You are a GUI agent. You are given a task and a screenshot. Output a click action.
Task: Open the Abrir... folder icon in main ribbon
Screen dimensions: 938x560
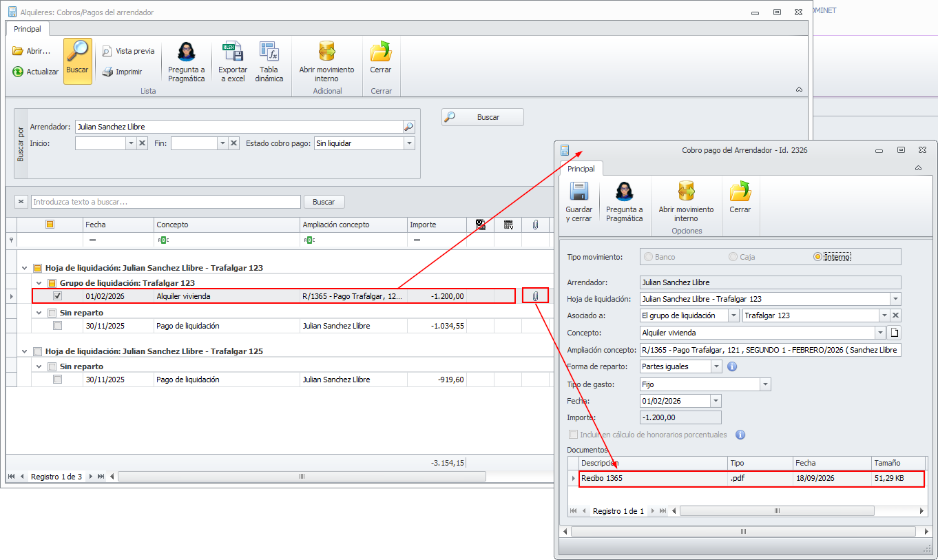[x=32, y=51]
